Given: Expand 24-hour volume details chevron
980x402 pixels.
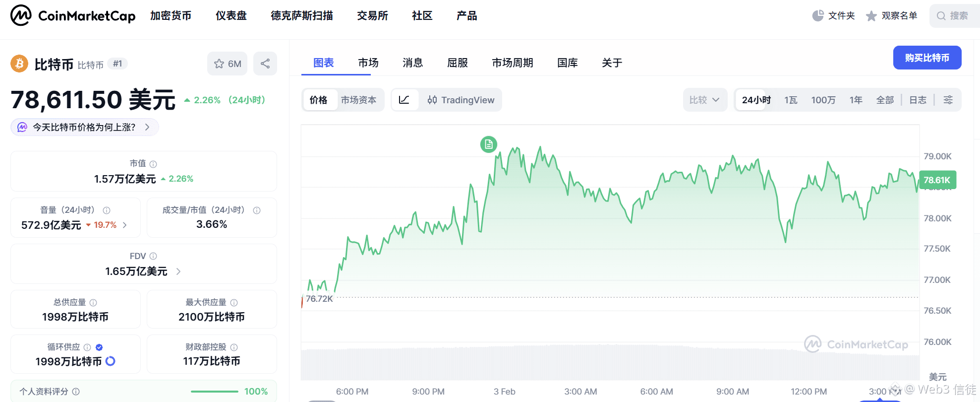Looking at the screenshot, I should (x=125, y=225).
